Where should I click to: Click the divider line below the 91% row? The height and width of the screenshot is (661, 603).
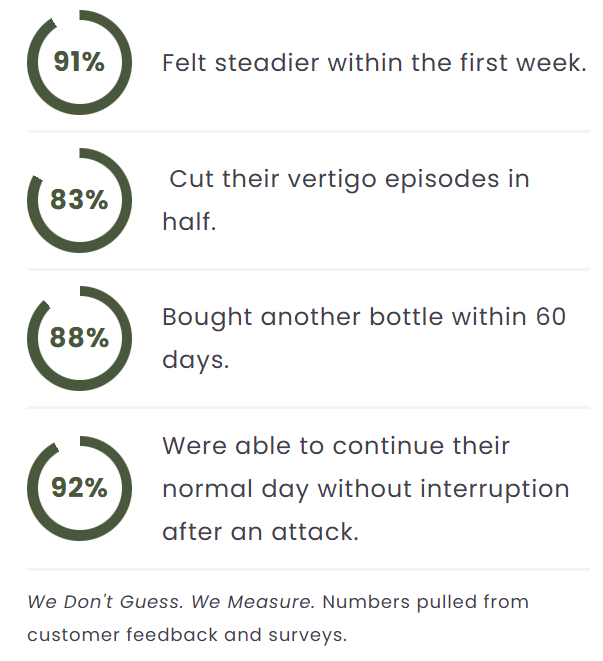click(308, 131)
